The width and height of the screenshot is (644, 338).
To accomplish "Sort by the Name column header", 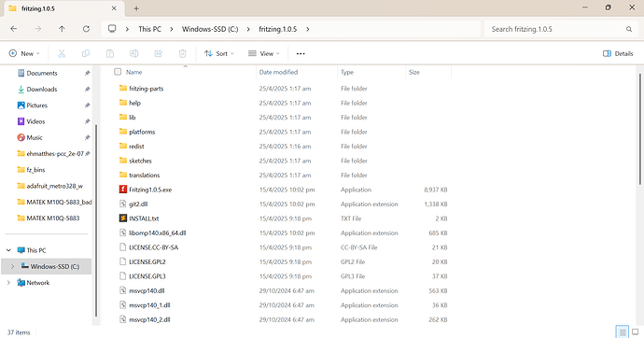I will click(x=133, y=72).
